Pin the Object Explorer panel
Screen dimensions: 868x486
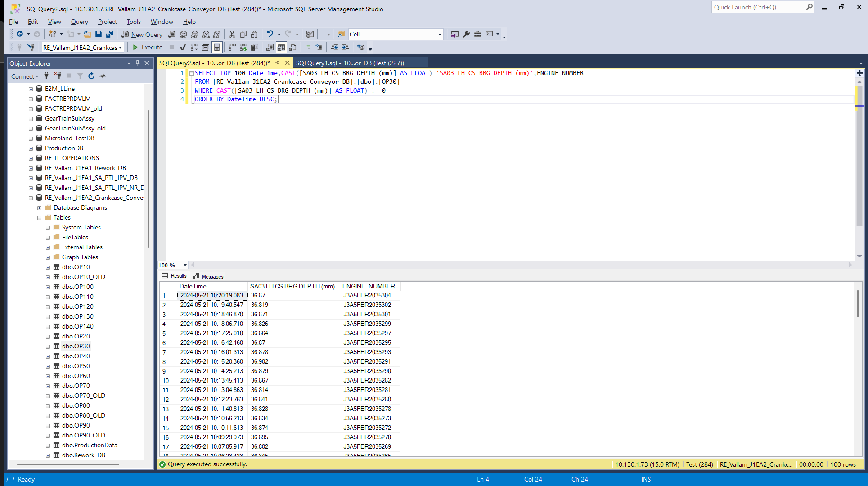coord(138,63)
